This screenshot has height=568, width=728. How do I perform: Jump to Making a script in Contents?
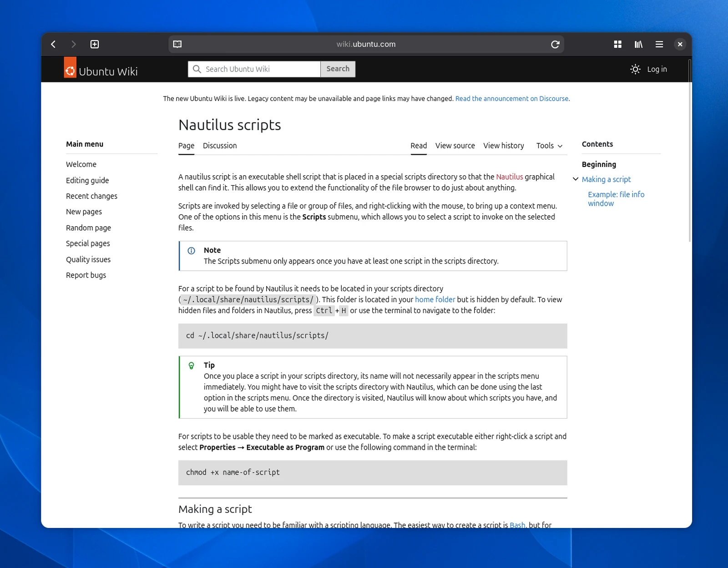tap(606, 179)
